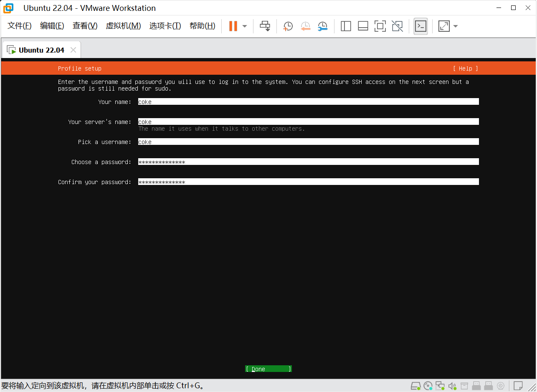The image size is (537, 392).
Task: Open the power options dropdown arrow
Action: click(245, 26)
